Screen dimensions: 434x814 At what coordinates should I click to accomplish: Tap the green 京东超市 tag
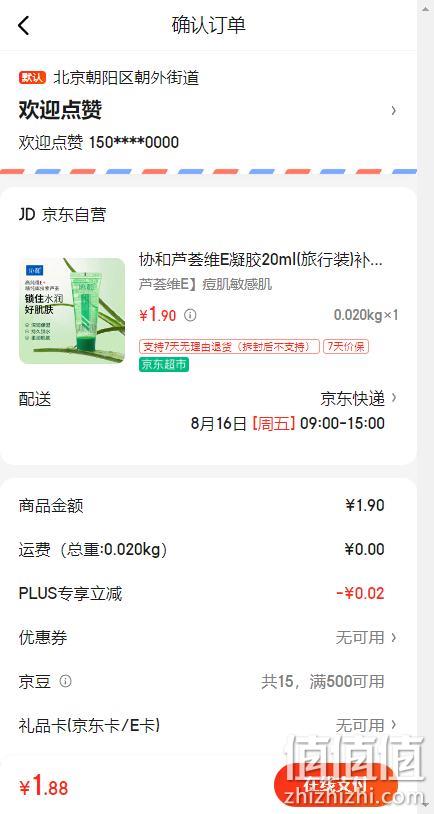(x=164, y=364)
